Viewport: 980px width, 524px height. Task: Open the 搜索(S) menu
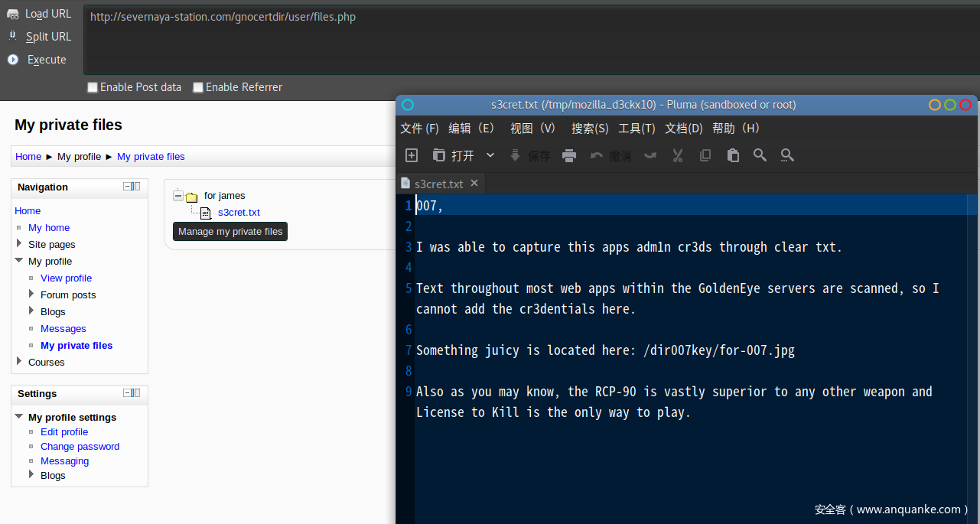pos(590,129)
